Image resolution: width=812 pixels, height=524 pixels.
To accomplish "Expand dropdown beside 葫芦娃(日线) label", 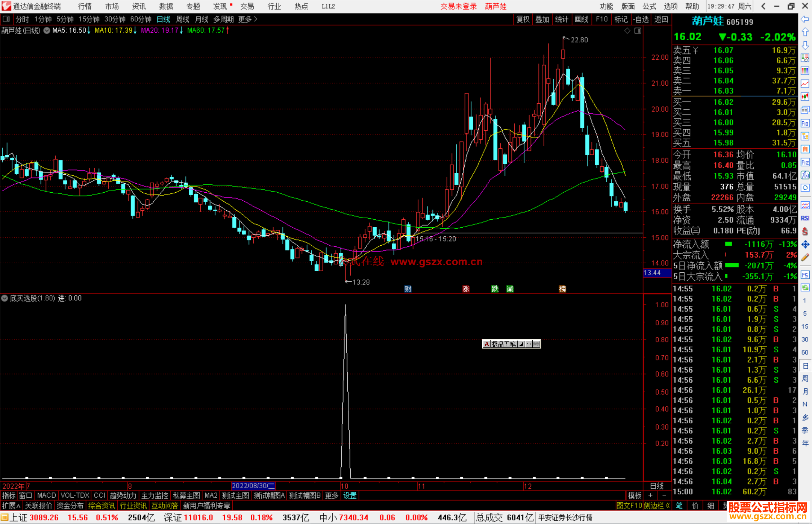I will (x=47, y=31).
